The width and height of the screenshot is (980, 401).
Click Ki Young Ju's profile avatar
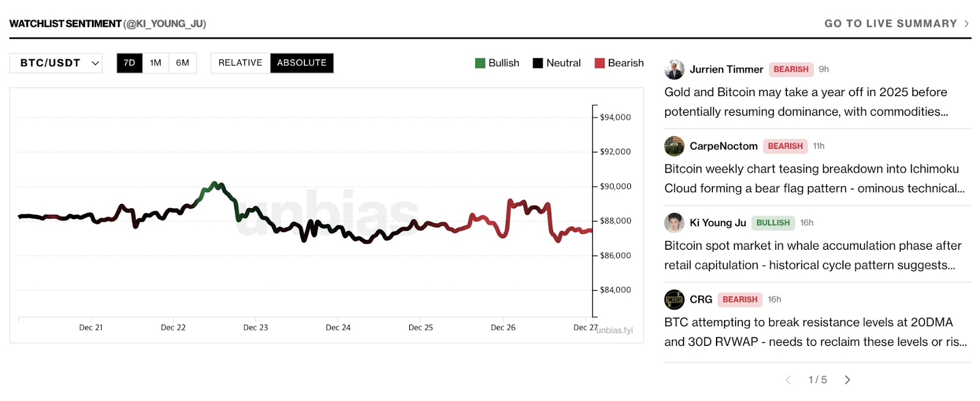674,223
